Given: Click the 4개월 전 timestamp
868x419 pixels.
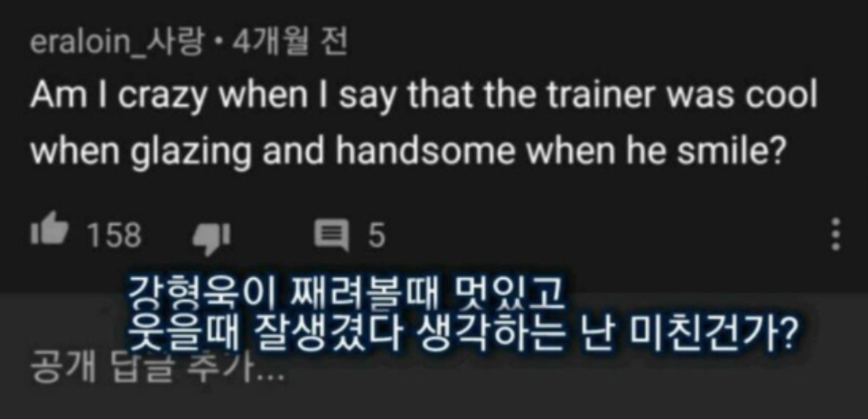Looking at the screenshot, I should [x=290, y=42].
